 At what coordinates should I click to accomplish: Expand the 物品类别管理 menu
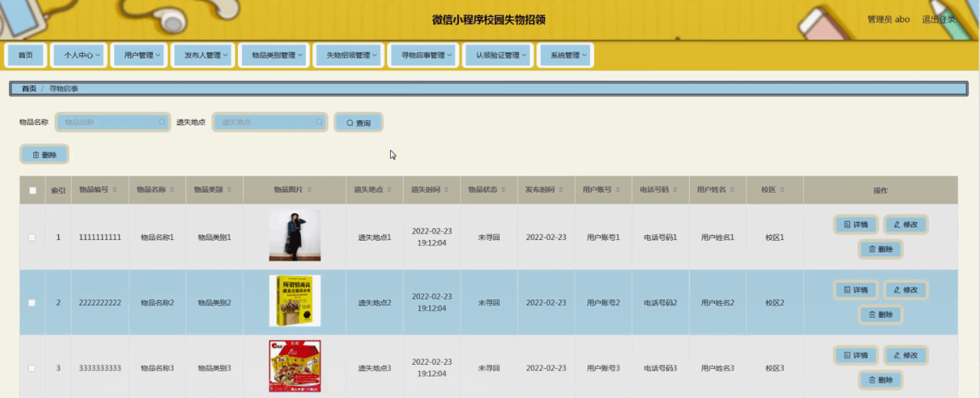click(x=273, y=56)
